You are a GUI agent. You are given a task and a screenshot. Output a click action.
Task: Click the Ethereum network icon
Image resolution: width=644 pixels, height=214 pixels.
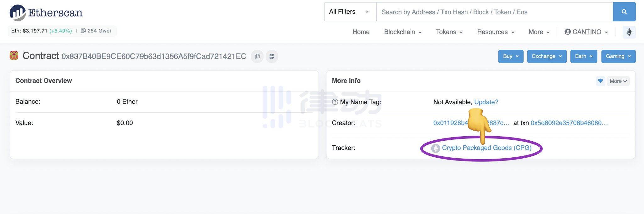629,32
